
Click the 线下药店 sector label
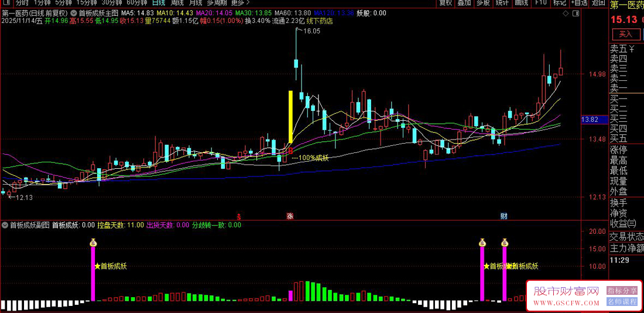320,21
